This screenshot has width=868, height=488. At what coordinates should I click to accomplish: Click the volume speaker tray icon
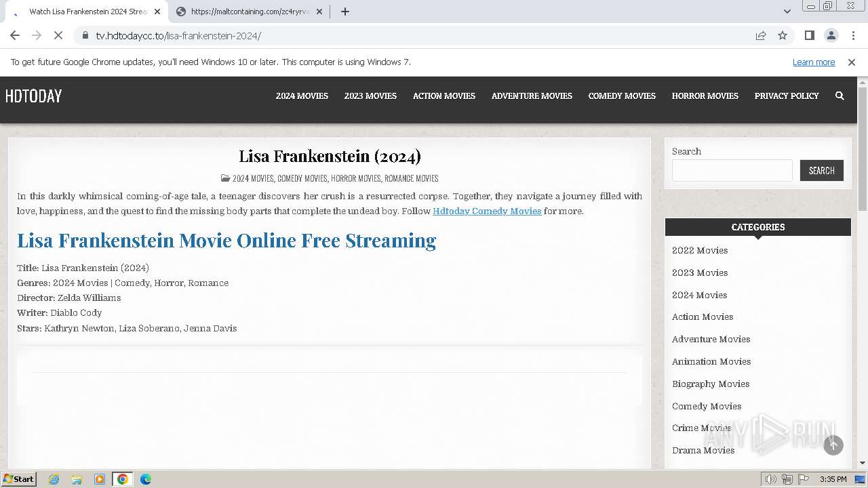point(771,479)
